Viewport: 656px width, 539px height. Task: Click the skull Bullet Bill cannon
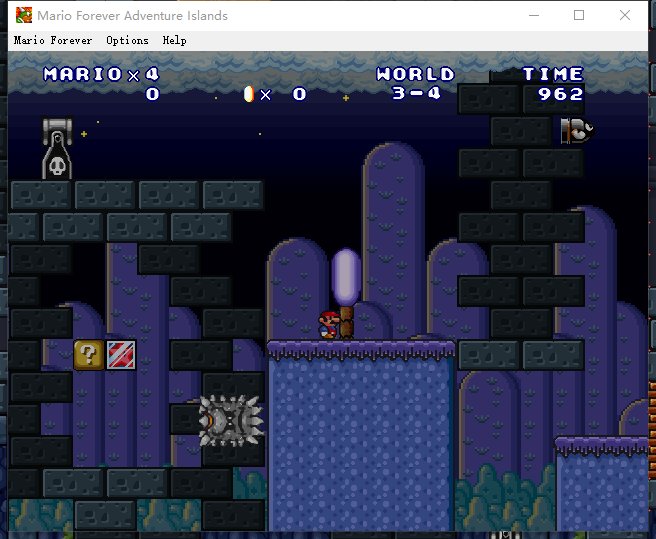click(x=57, y=148)
